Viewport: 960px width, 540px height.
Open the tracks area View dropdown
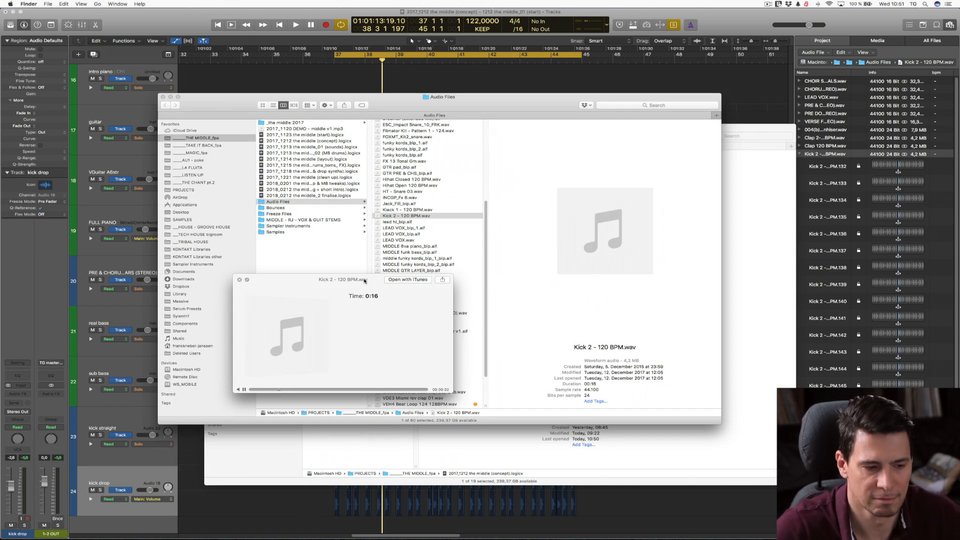(154, 41)
